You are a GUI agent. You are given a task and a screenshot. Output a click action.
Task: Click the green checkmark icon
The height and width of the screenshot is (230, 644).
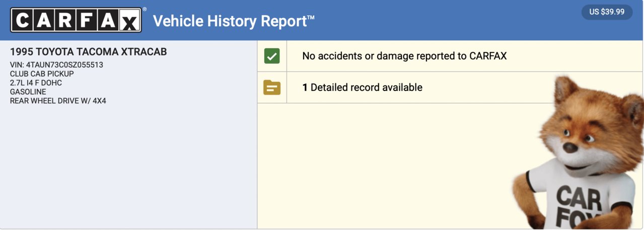[272, 56]
